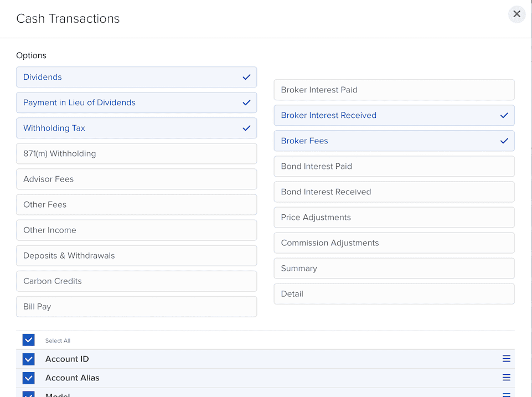Close the Cash Transactions dialog

point(516,14)
